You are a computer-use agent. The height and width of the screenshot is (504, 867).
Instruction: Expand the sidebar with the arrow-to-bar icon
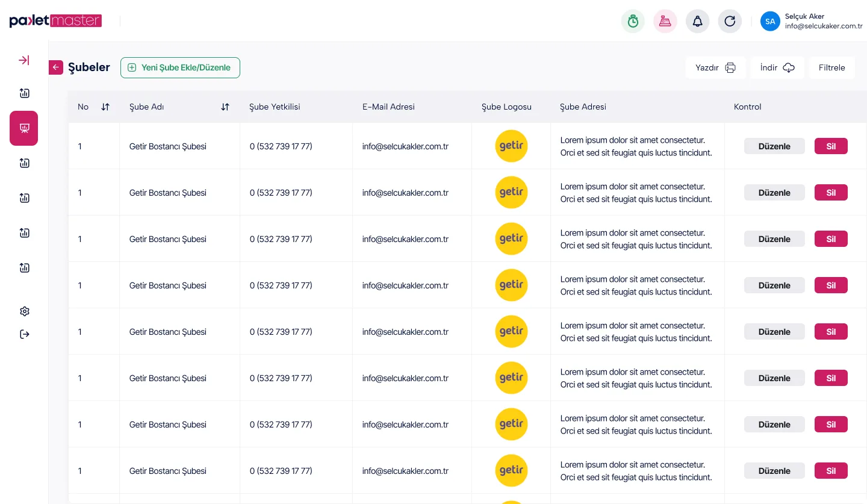pos(24,60)
